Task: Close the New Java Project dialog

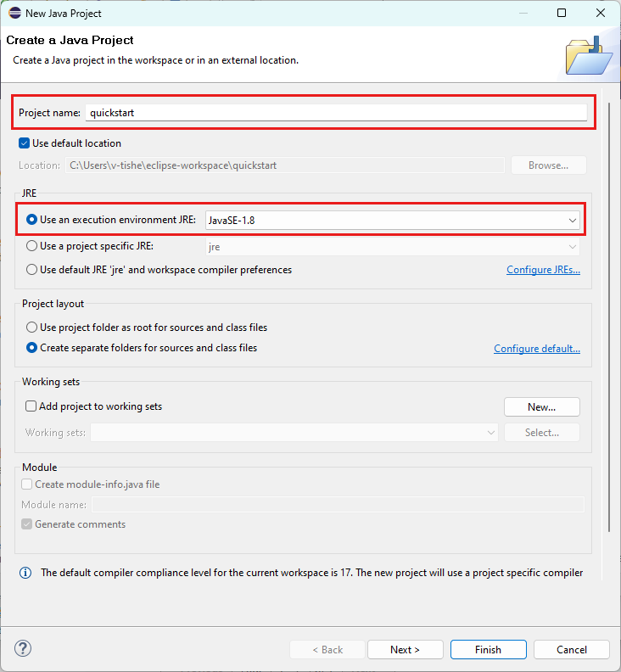Action: [601, 13]
